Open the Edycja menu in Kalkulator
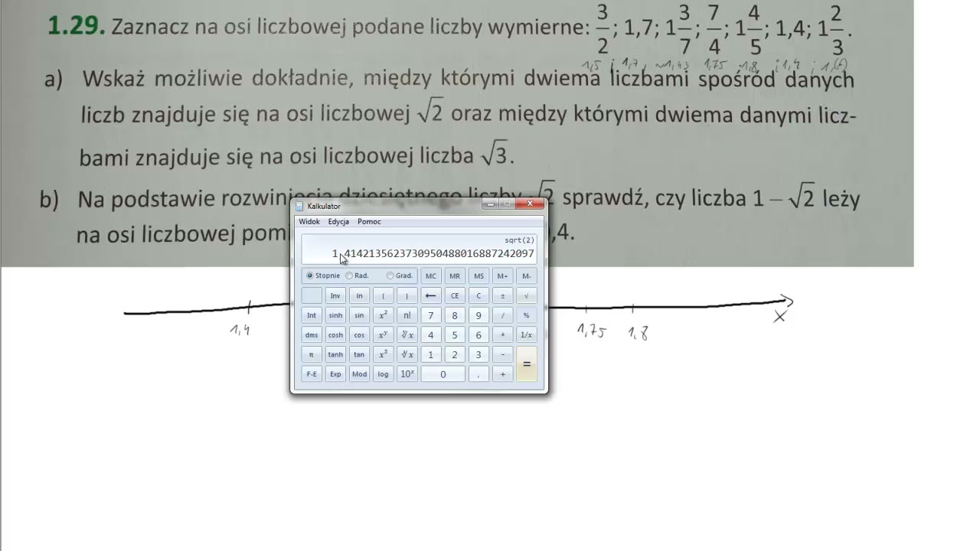 tap(338, 222)
